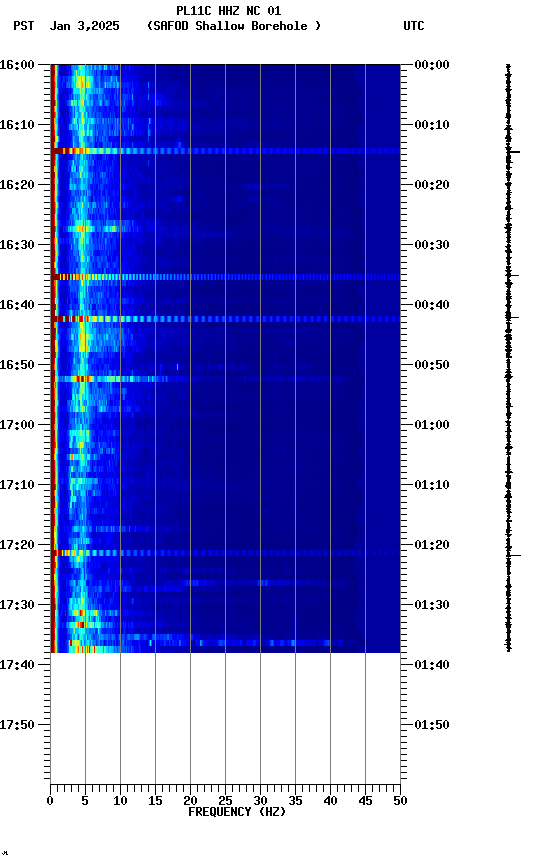Click the 16:10 PST time label
552x864 pixels.
(x=17, y=125)
